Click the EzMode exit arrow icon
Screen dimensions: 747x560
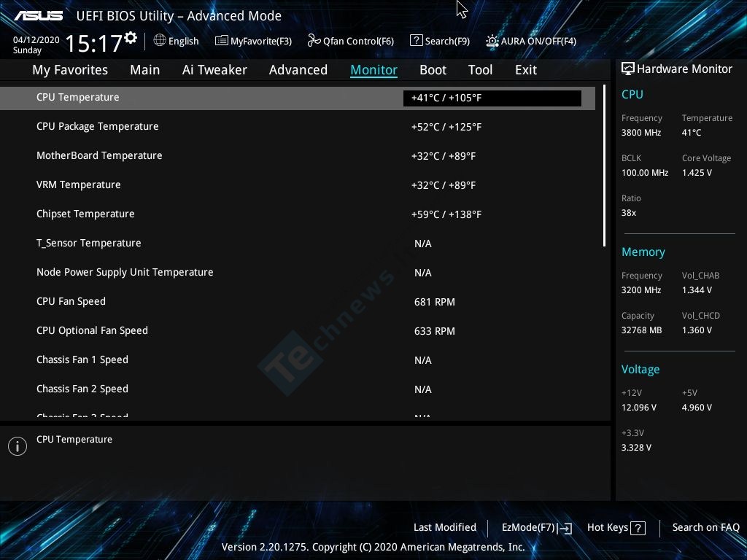[x=565, y=528]
